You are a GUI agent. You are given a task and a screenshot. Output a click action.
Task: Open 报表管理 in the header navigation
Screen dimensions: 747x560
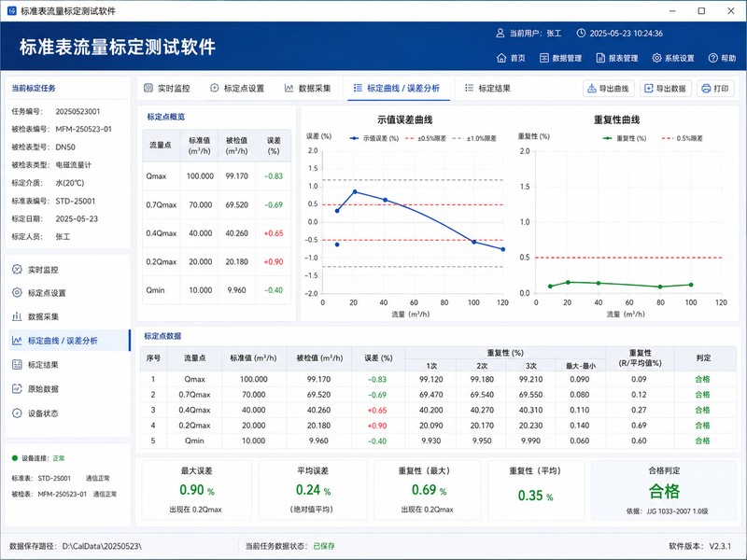point(617,58)
